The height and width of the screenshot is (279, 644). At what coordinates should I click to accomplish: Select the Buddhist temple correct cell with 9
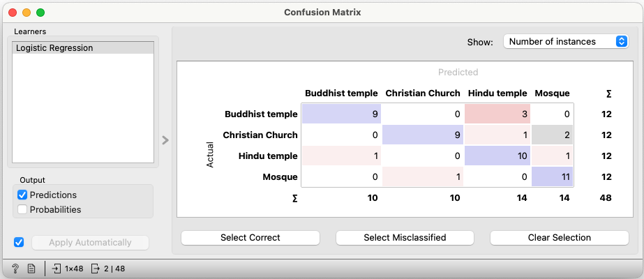(x=341, y=114)
